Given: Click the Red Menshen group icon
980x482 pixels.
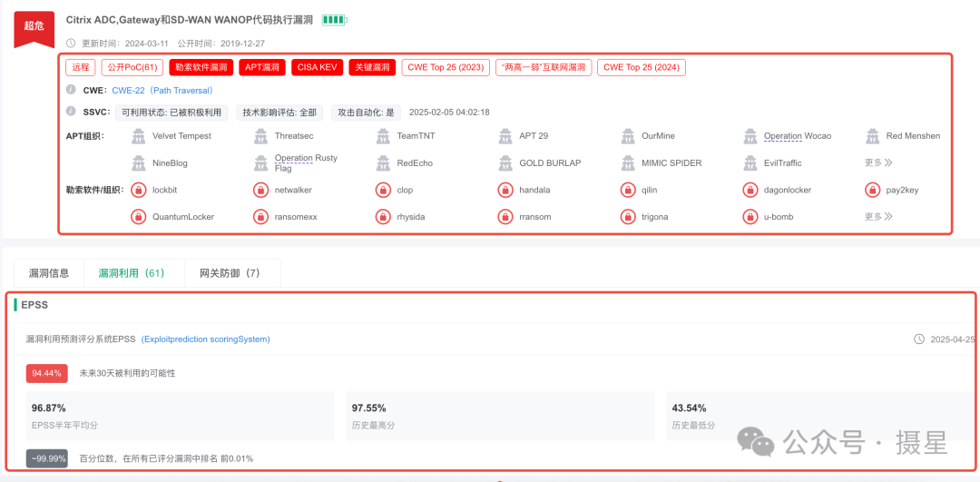Looking at the screenshot, I should (x=873, y=135).
